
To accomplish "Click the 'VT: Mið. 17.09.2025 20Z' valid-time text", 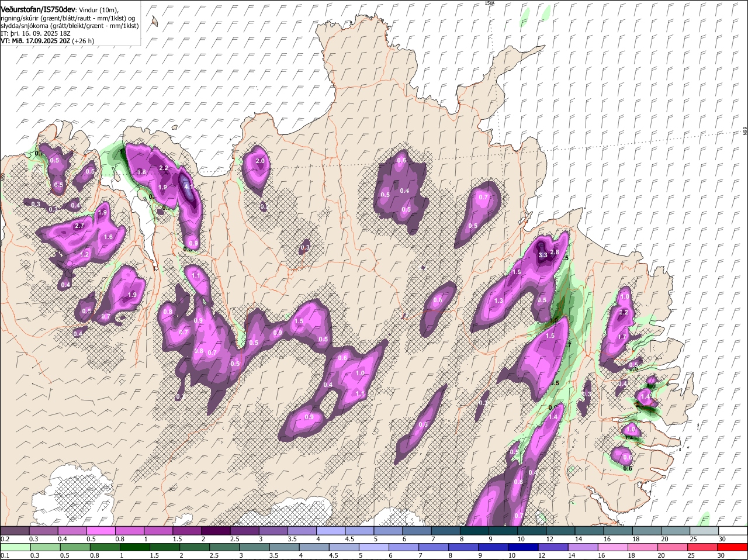I will [36, 41].
